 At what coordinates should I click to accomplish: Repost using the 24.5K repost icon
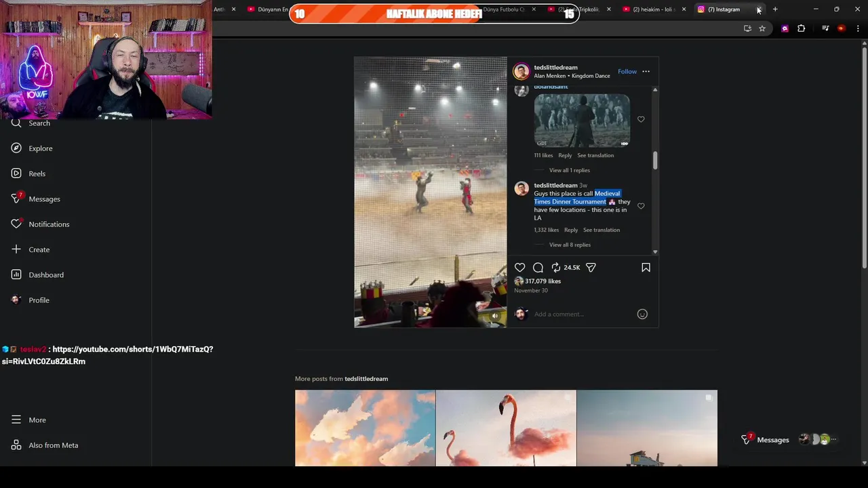(x=556, y=268)
